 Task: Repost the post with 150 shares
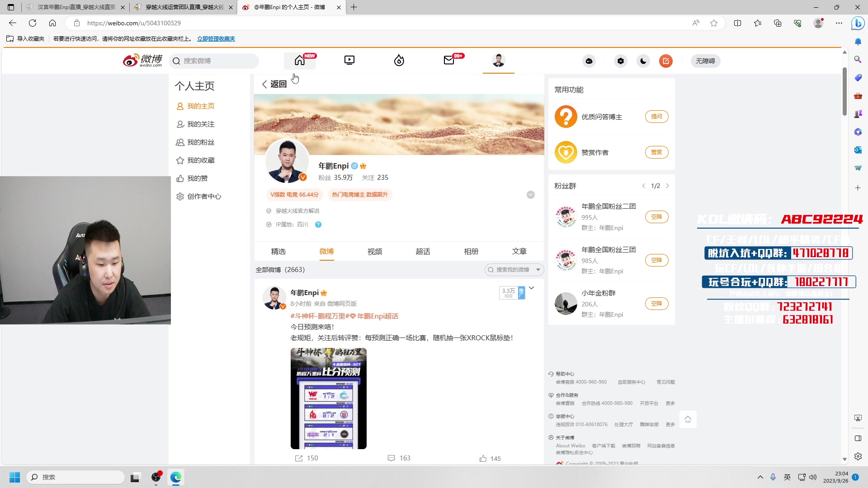point(307,458)
